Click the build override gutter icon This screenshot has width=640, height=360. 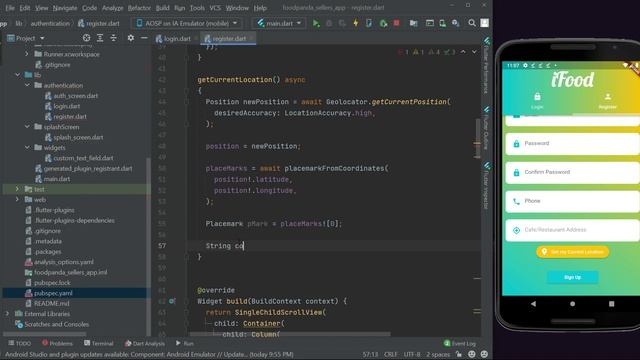point(172,301)
